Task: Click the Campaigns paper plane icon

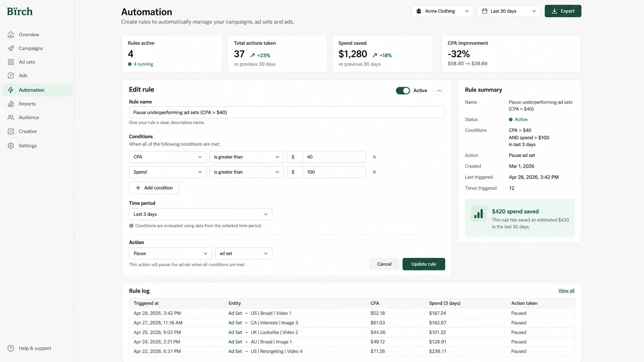Action: pos(11,48)
